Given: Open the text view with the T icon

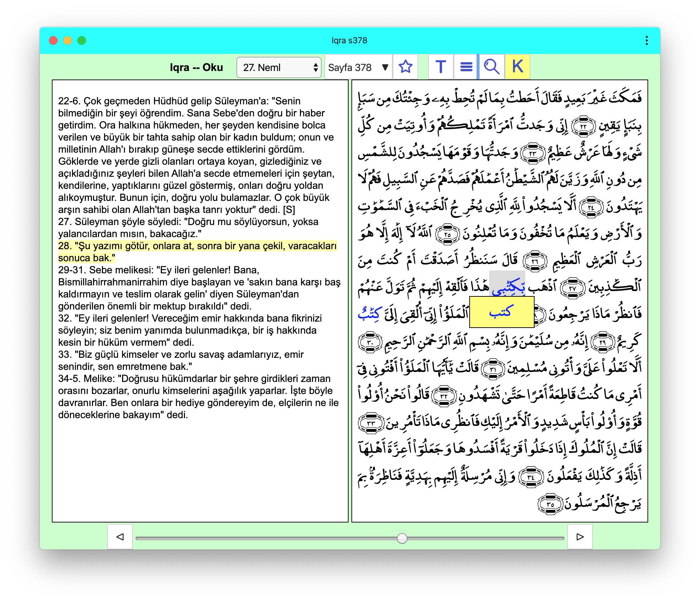Looking at the screenshot, I should (441, 67).
